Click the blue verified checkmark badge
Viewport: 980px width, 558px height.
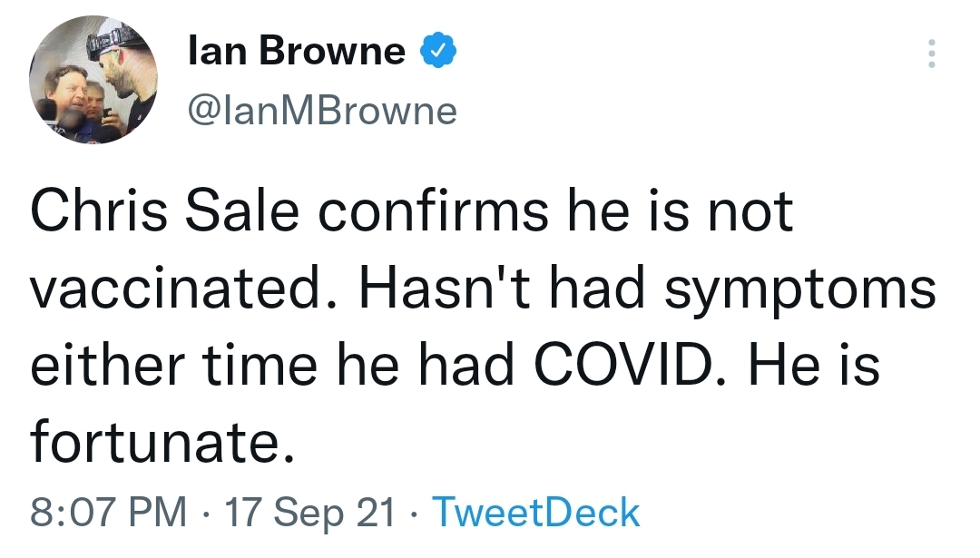pyautogui.click(x=437, y=50)
